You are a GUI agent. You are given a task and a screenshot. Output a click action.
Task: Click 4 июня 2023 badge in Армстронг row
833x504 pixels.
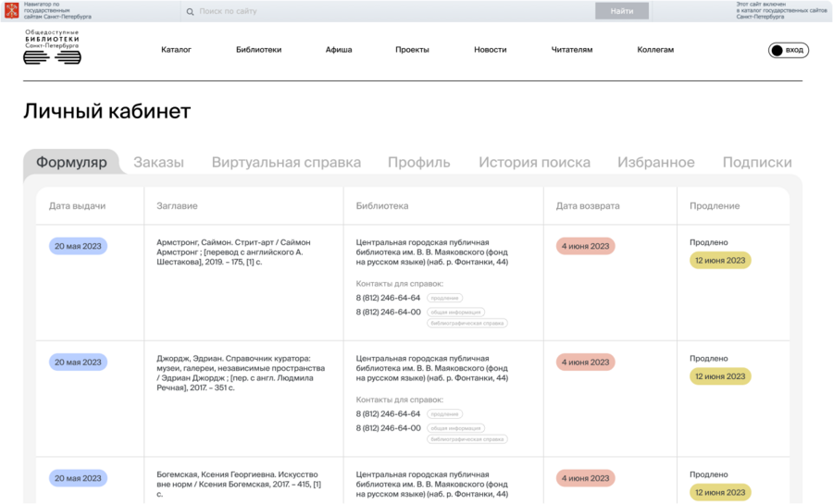(586, 246)
